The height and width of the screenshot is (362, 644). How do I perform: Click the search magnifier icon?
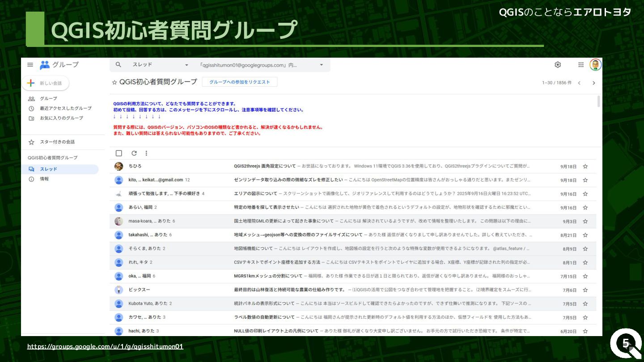coord(119,65)
